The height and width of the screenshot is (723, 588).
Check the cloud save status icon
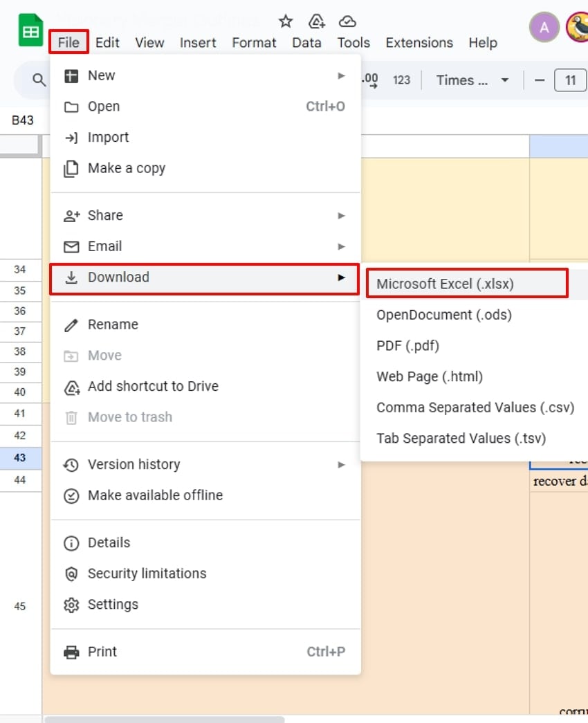pos(347,21)
